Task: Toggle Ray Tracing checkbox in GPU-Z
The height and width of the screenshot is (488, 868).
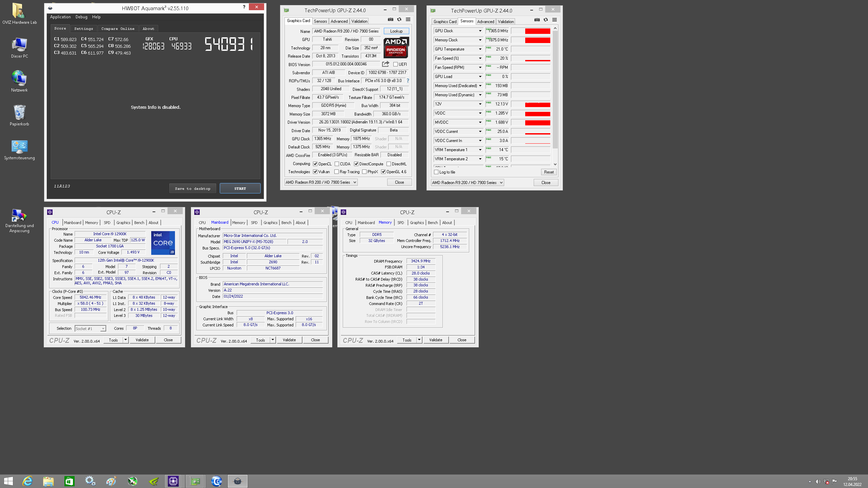Action: [x=337, y=172]
